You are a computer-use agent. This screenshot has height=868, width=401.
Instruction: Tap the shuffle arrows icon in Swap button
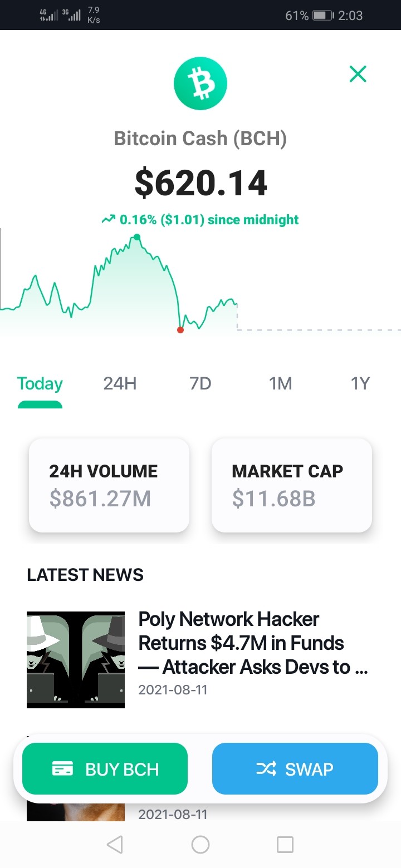(266, 769)
